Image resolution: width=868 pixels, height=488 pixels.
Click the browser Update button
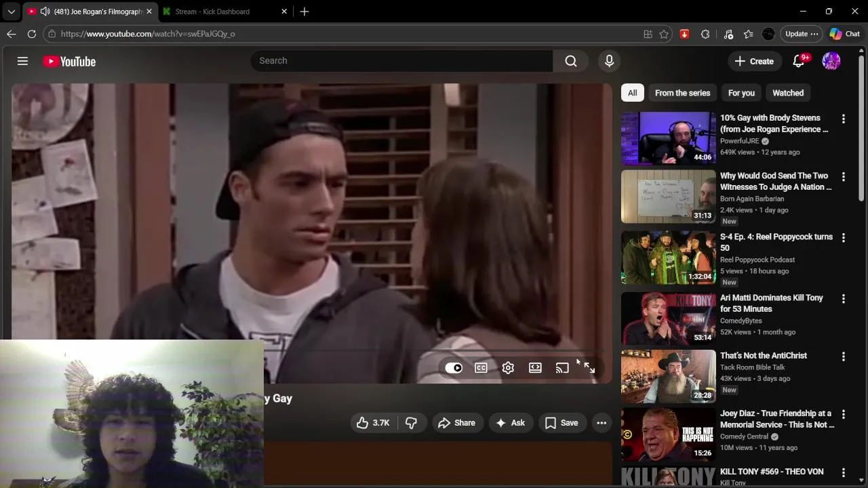pos(801,34)
